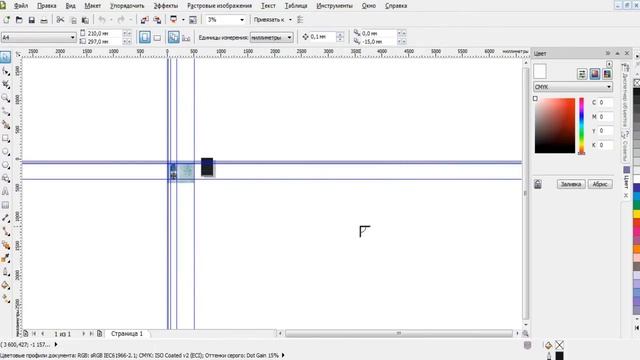Image resolution: width=640 pixels, height=360 pixels.
Task: Select the Interactive blend tool
Action: click(x=6, y=245)
